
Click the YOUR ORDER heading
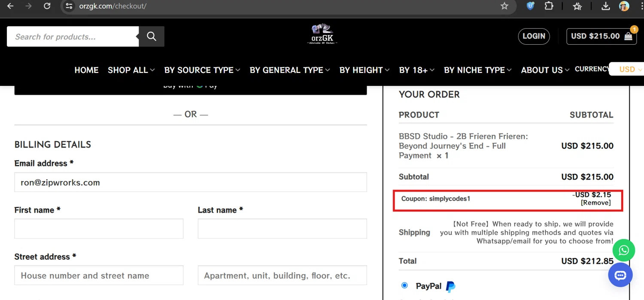click(429, 94)
